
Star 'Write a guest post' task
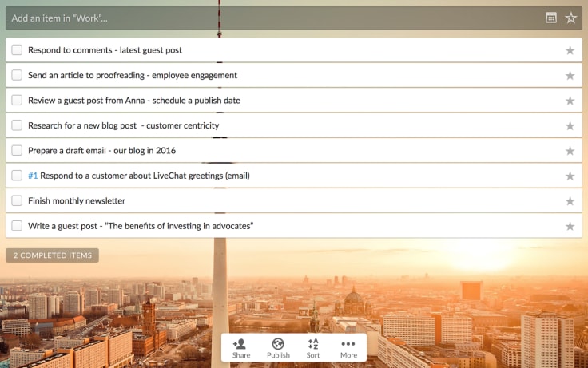pos(570,226)
